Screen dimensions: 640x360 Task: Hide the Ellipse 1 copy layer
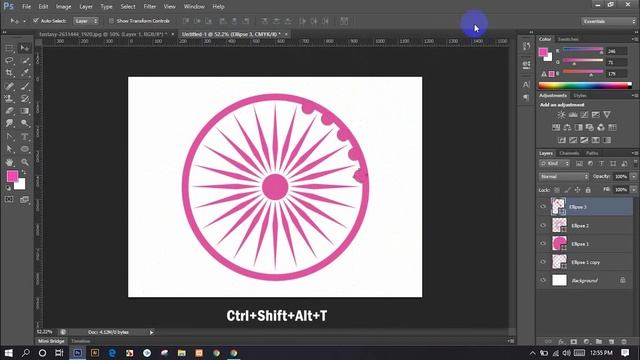(x=543, y=262)
